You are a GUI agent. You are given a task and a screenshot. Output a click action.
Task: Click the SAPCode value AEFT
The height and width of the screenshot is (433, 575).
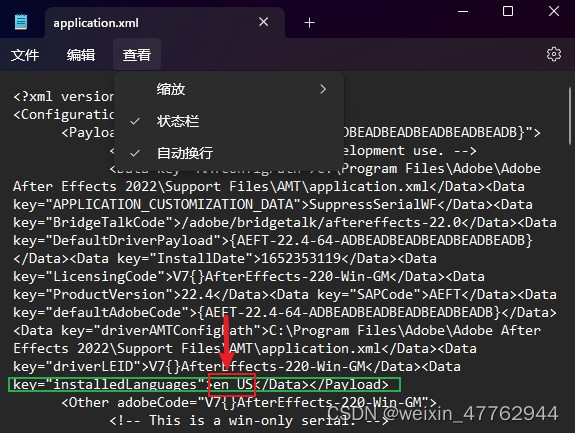point(445,294)
